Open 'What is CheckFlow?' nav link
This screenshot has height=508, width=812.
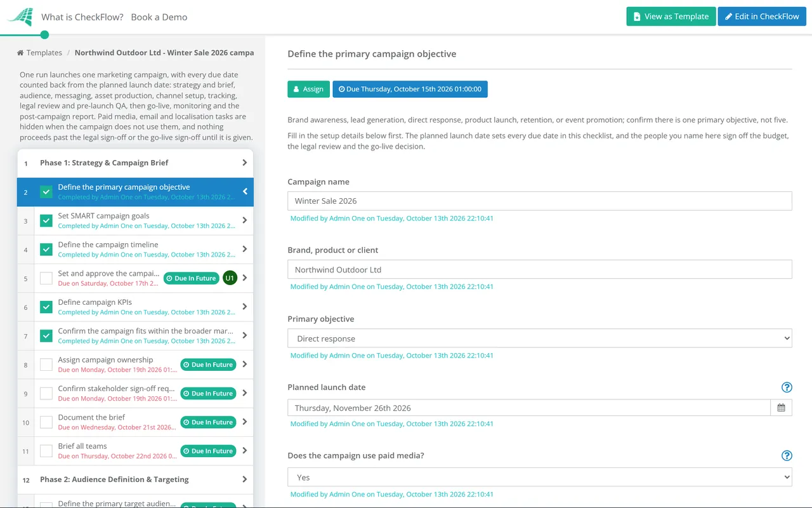tap(82, 17)
